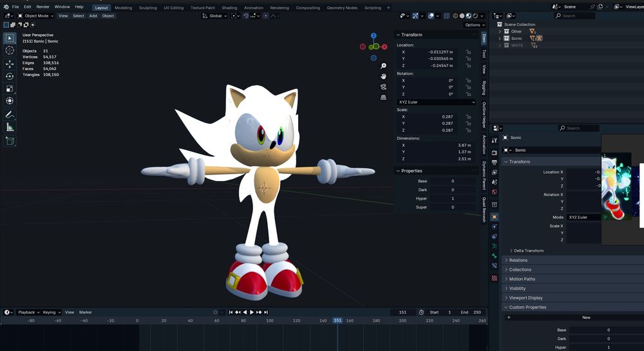The height and width of the screenshot is (351, 644).
Task: Open the File menu
Action: (15, 7)
